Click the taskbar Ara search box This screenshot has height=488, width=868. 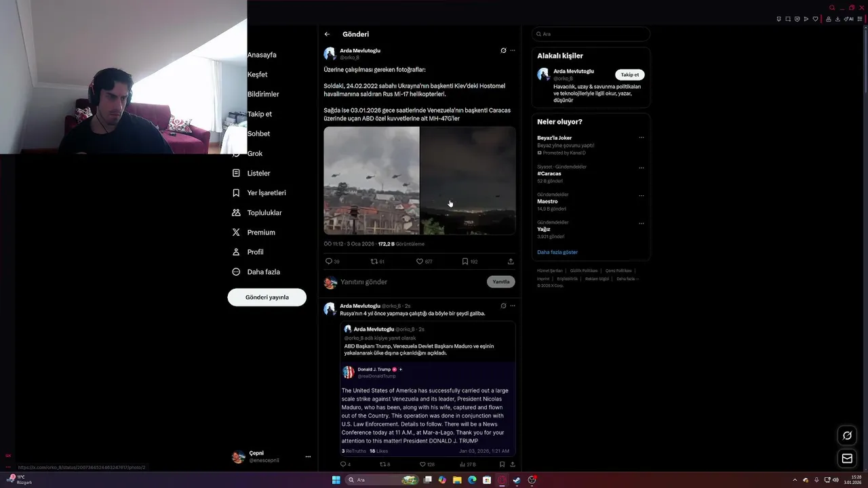382,480
